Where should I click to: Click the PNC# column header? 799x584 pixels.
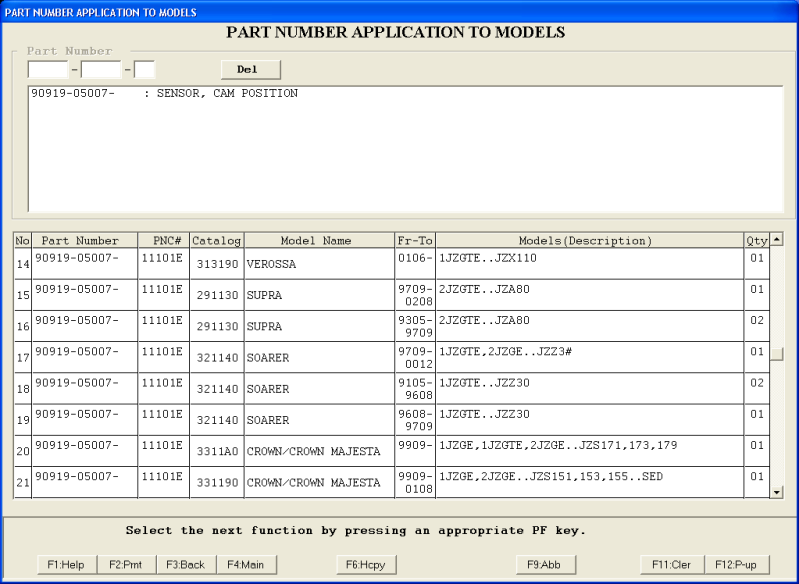164,241
